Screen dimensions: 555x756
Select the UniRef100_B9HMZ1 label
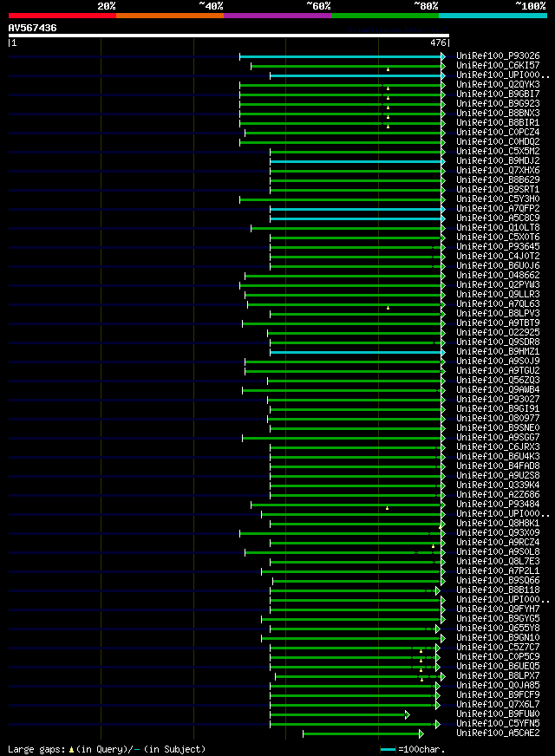pyautogui.click(x=498, y=351)
